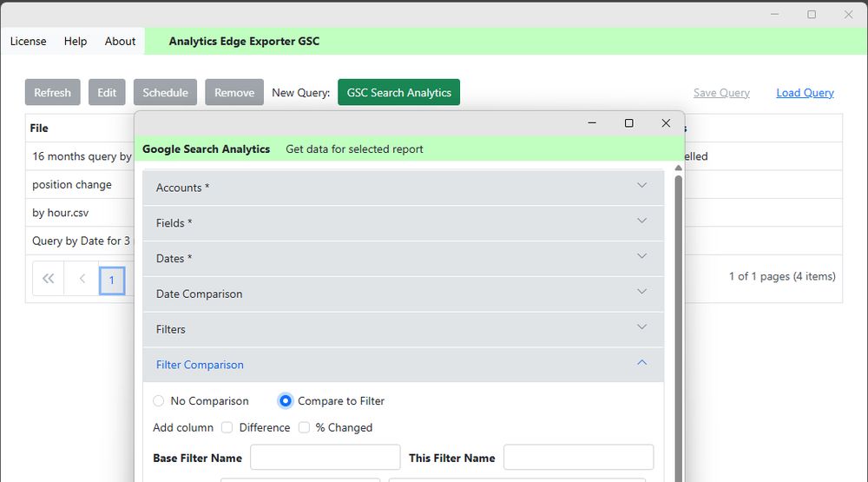868x482 pixels.
Task: Expand the Fields section
Action: [403, 223]
